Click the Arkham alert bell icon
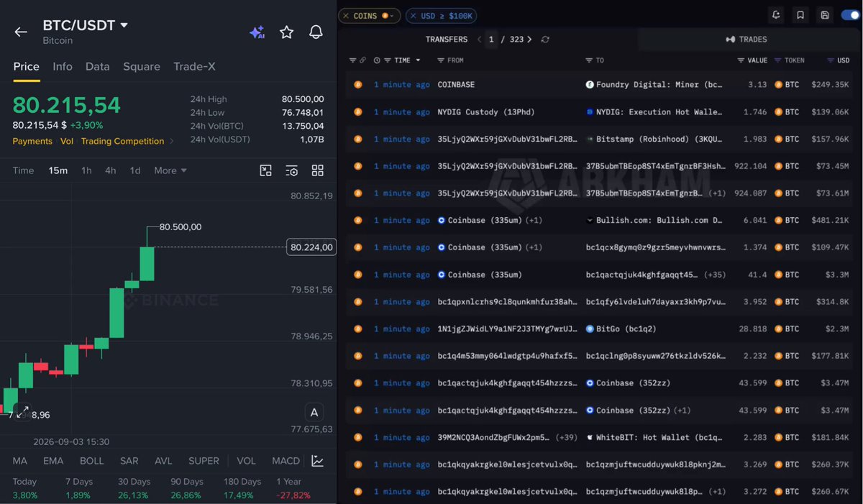The image size is (863, 504). 776,15
